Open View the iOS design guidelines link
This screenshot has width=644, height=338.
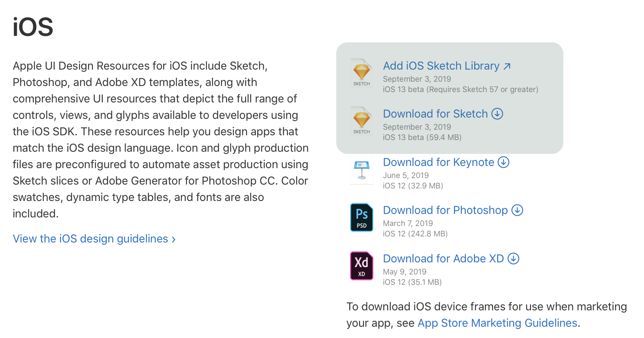point(90,239)
